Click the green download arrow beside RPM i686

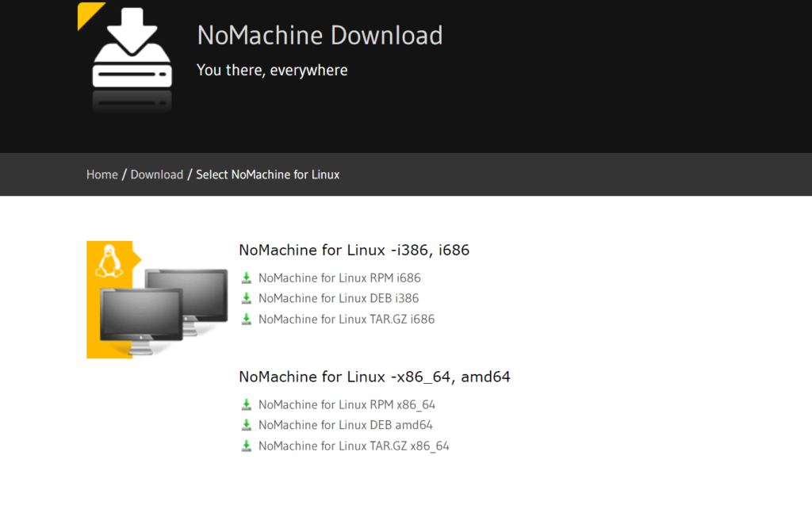tap(247, 278)
